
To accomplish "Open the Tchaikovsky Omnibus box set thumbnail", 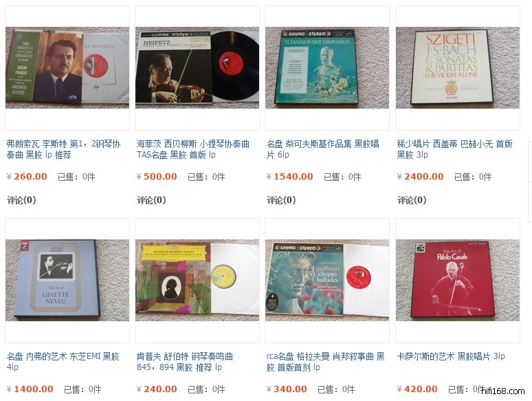I will tap(327, 68).
